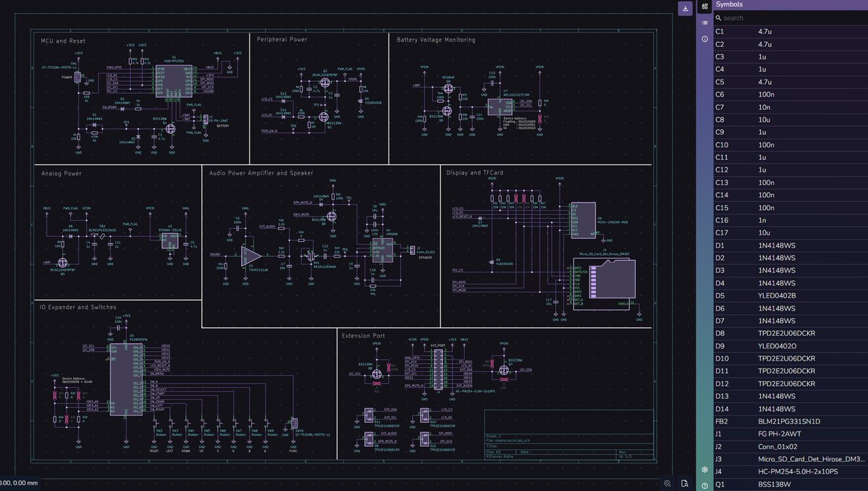868x491 pixels.
Task: Select symbol row C8 10u
Action: pos(791,119)
